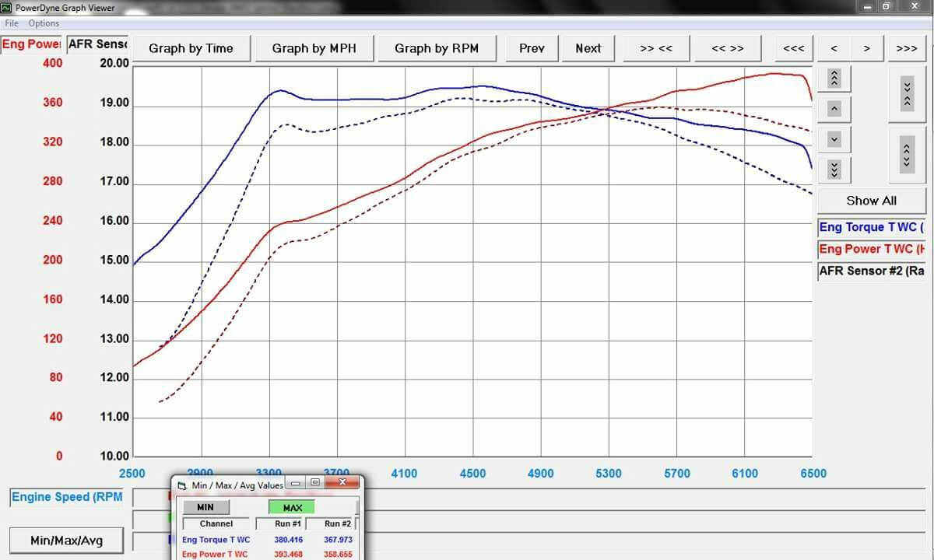Image resolution: width=934 pixels, height=560 pixels.
Task: Open the File menu
Action: point(12,23)
